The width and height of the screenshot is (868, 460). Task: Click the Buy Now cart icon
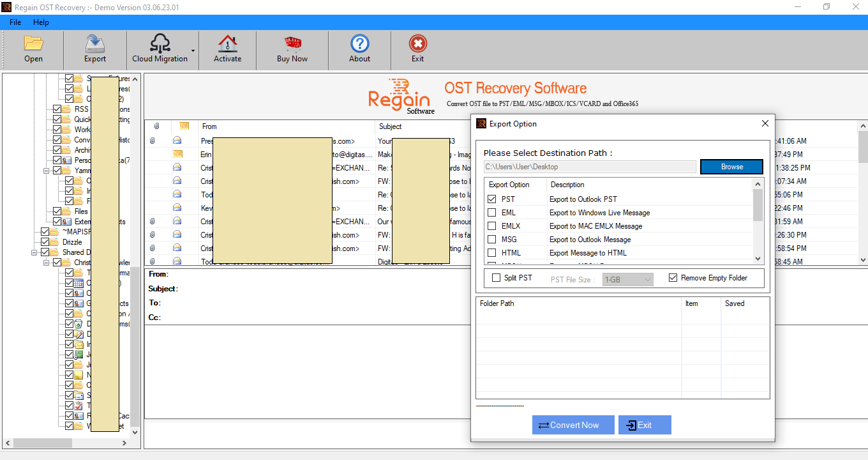point(292,48)
